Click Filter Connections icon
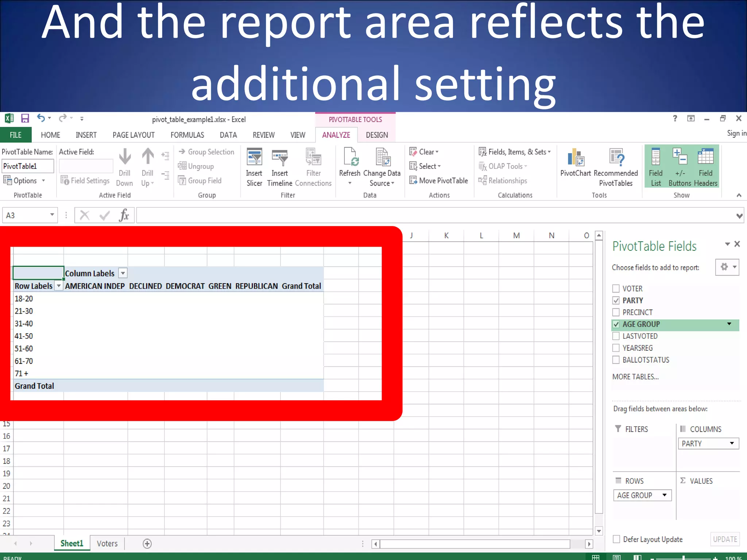 (x=313, y=157)
